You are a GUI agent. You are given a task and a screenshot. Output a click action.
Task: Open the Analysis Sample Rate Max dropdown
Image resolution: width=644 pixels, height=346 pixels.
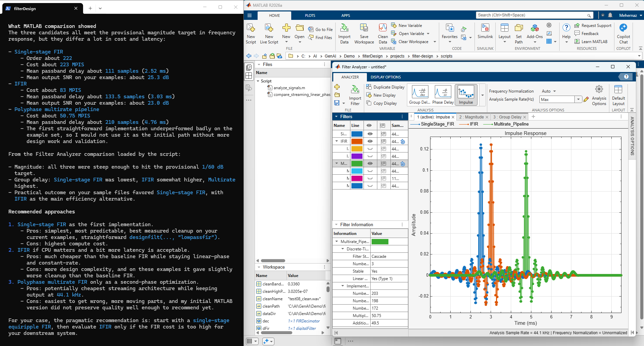[578, 99]
